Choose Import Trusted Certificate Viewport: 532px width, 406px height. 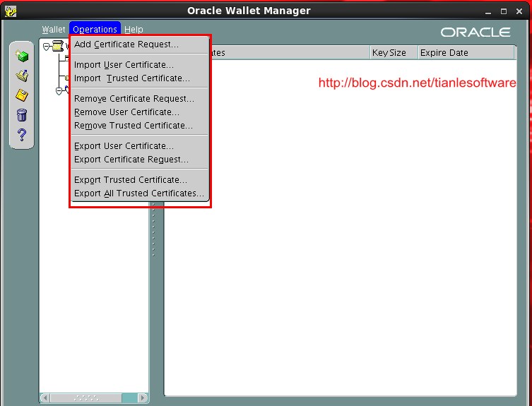coord(140,78)
